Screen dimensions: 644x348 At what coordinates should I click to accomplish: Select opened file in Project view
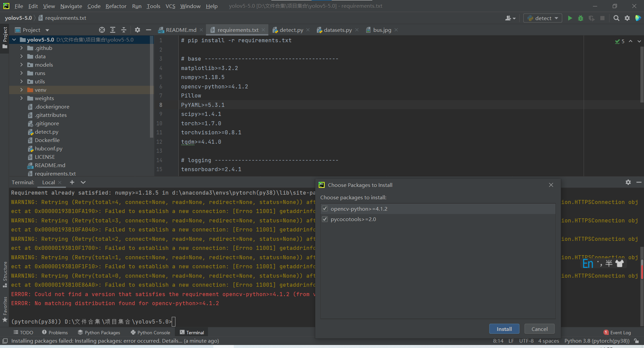tap(102, 30)
